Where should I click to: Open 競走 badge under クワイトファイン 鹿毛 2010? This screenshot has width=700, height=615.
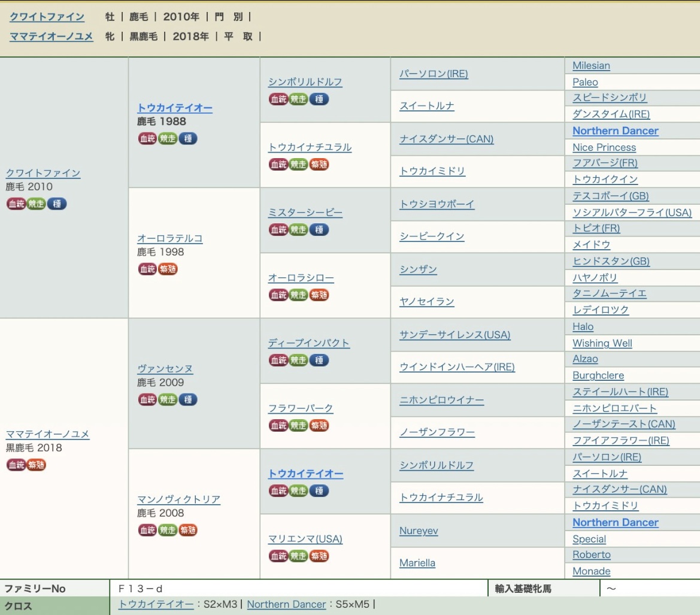tap(36, 204)
